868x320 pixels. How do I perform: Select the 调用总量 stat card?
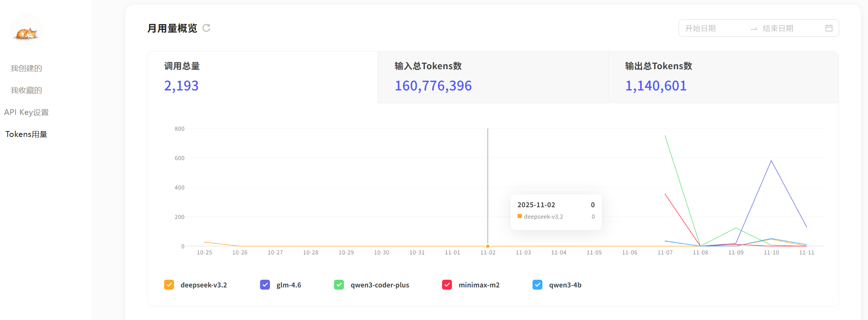click(x=262, y=77)
